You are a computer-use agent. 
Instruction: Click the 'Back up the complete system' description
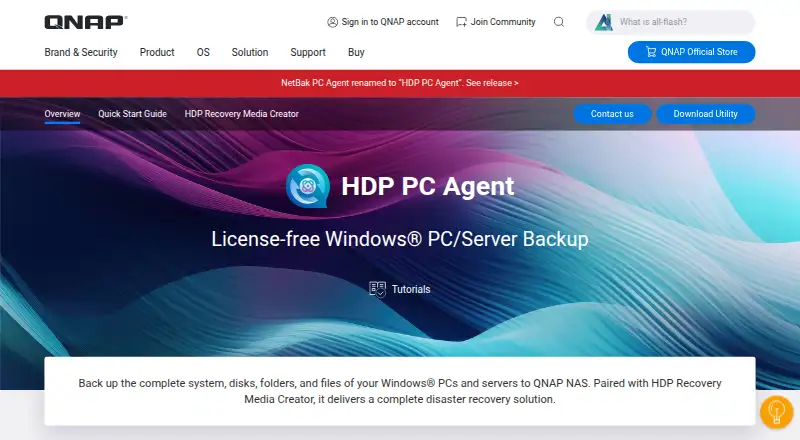[x=400, y=391]
